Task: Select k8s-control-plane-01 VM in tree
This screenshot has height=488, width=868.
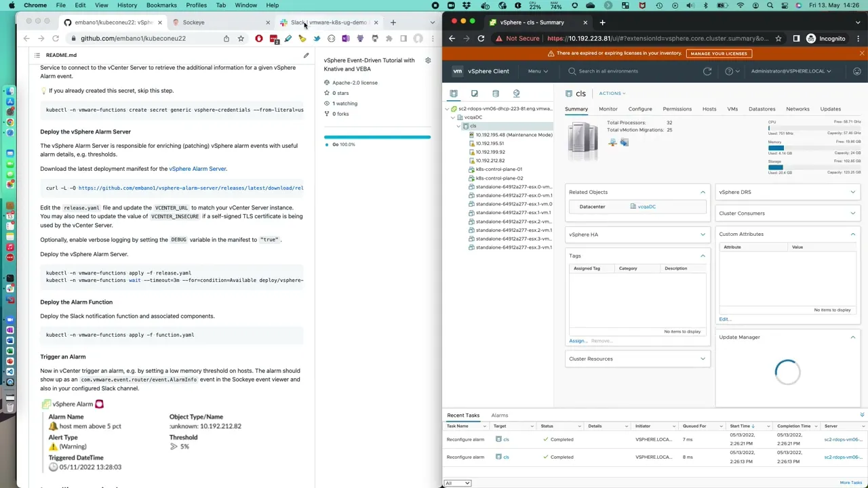Action: click(x=498, y=169)
